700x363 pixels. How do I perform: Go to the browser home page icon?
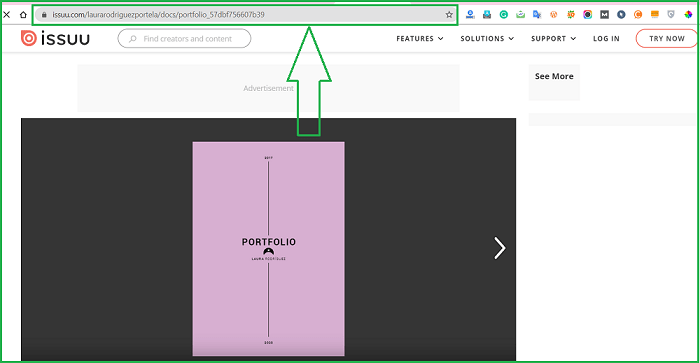(23, 15)
